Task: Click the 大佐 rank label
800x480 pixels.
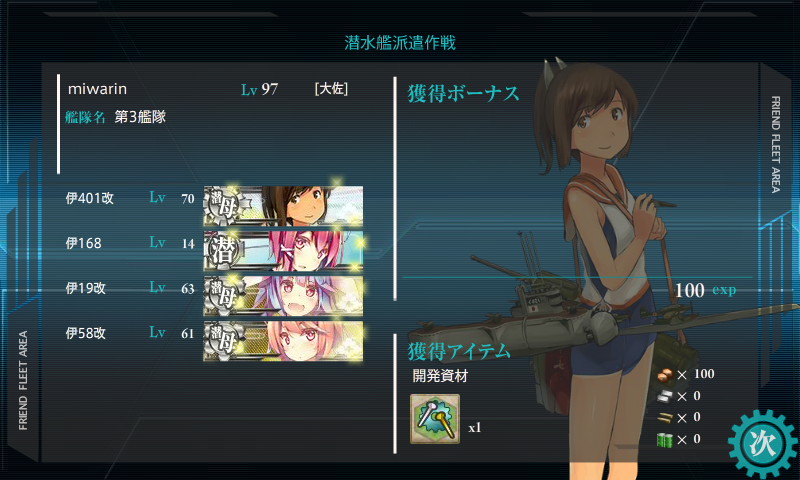Action: (x=331, y=89)
